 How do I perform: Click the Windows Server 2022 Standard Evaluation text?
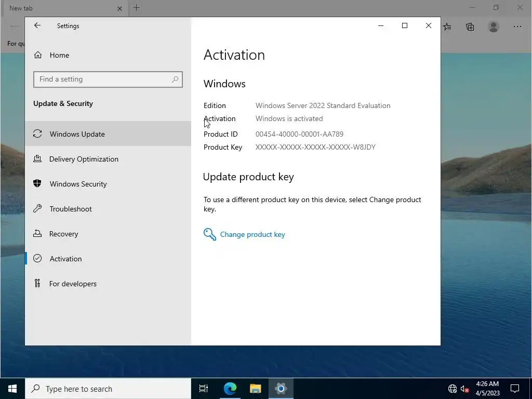click(323, 105)
